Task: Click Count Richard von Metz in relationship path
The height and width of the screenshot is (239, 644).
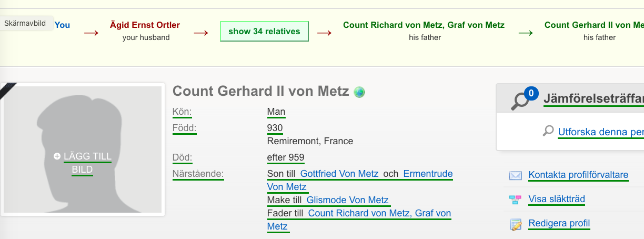Action: (x=424, y=25)
